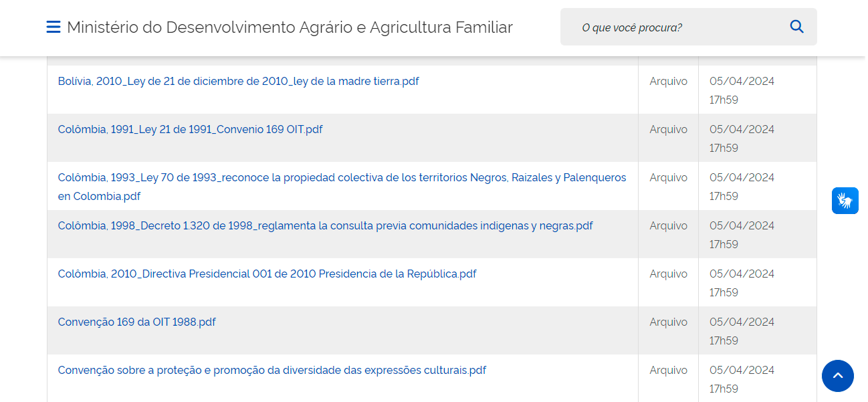Open Convenção 169 da OIT 1988 PDF

(x=137, y=322)
